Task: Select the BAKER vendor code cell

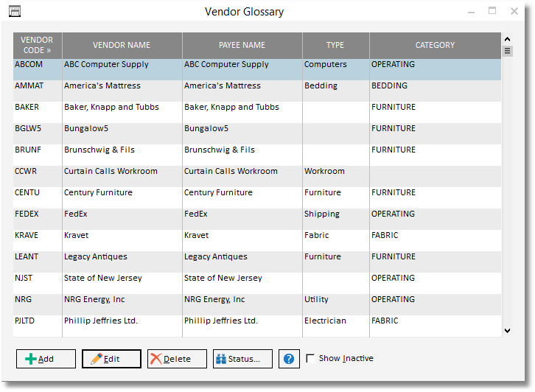Action: tap(38, 112)
